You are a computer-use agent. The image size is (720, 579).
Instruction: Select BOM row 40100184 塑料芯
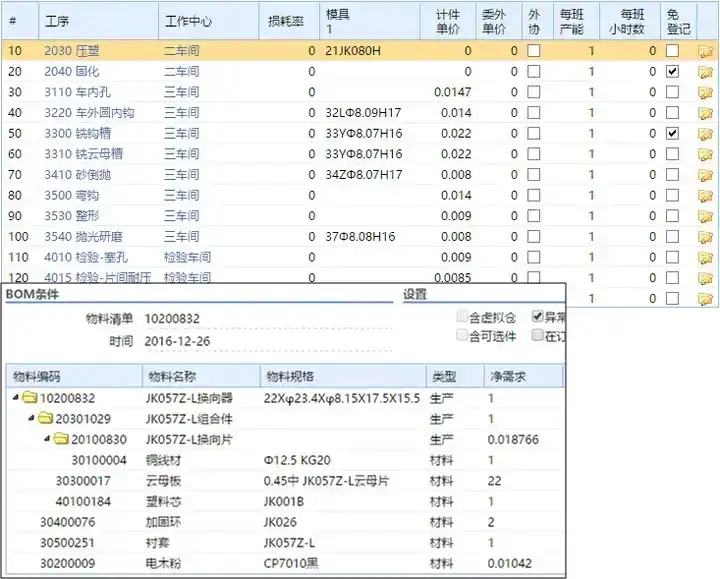click(x=285, y=501)
